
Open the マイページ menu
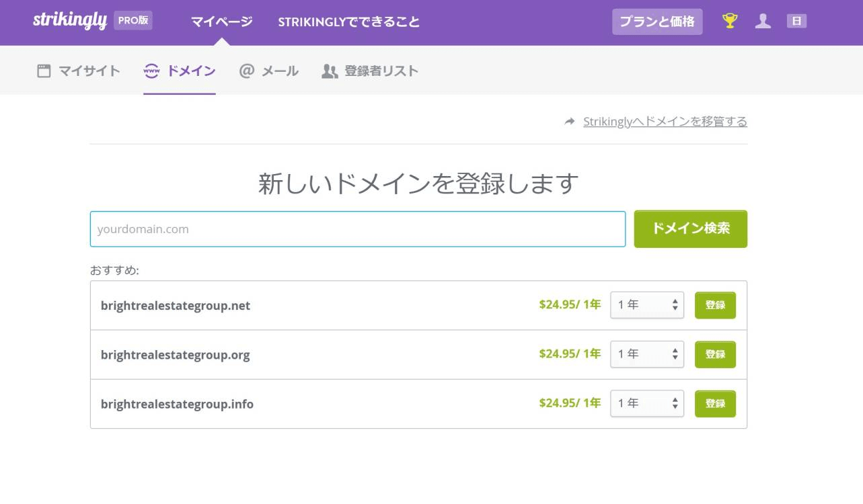point(221,21)
